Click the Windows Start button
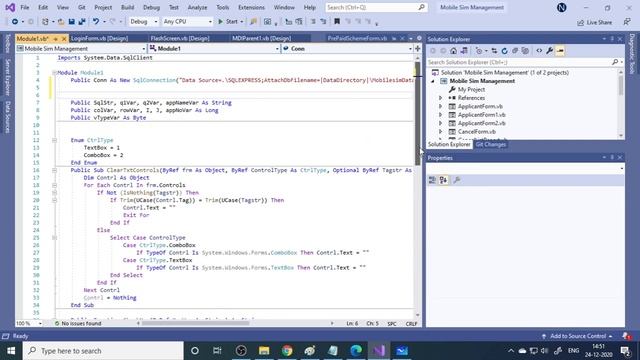This screenshot has height=360, width=640. pyautogui.click(x=11, y=351)
